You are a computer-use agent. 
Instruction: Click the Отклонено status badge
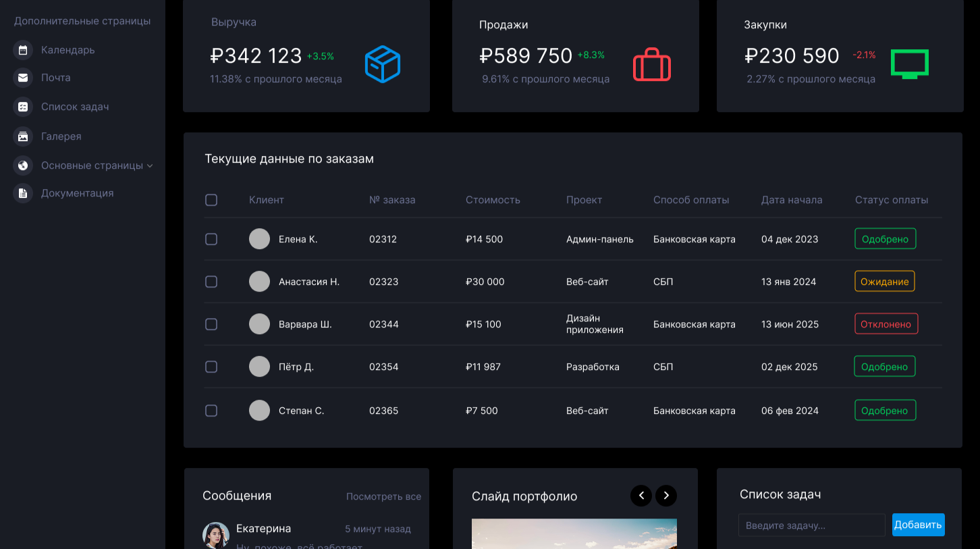click(886, 324)
